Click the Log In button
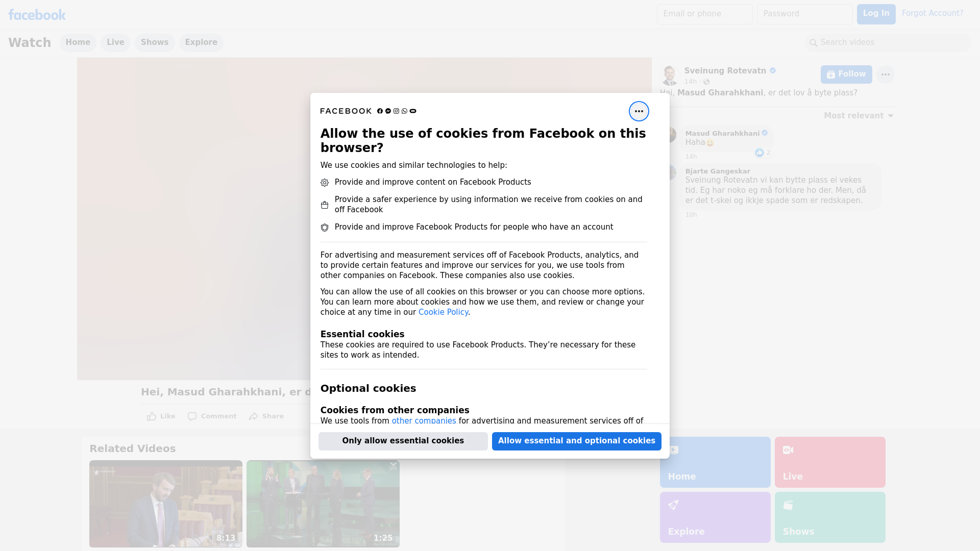The height and width of the screenshot is (551, 980). tap(876, 14)
